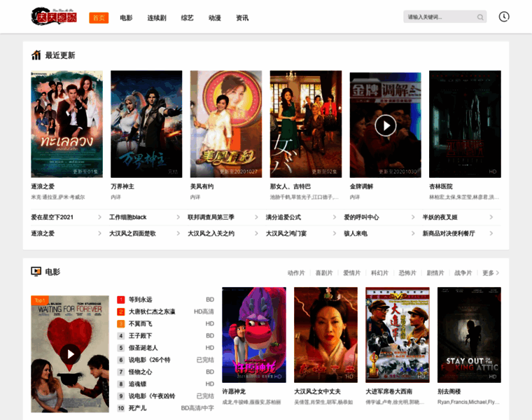The image size is (532, 420).
Task: Click the 最近更新 bar chart icon
Action: click(x=36, y=55)
